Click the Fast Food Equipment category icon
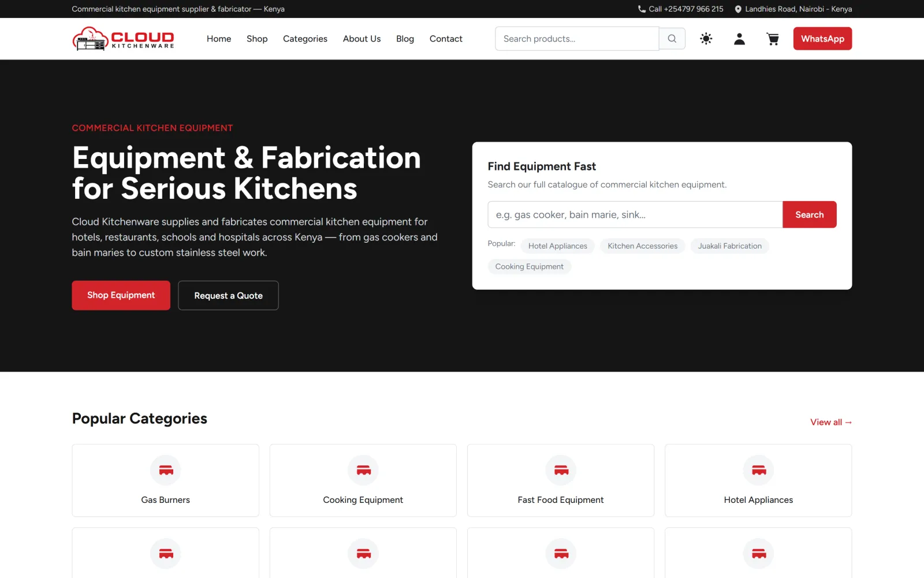Image resolution: width=924 pixels, height=578 pixels. (x=561, y=470)
